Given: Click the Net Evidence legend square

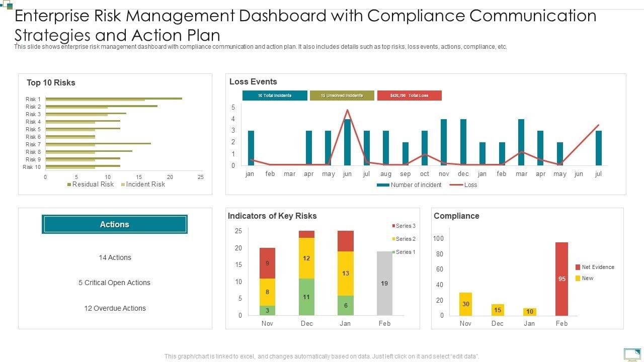Looking at the screenshot, I should 578,267.
